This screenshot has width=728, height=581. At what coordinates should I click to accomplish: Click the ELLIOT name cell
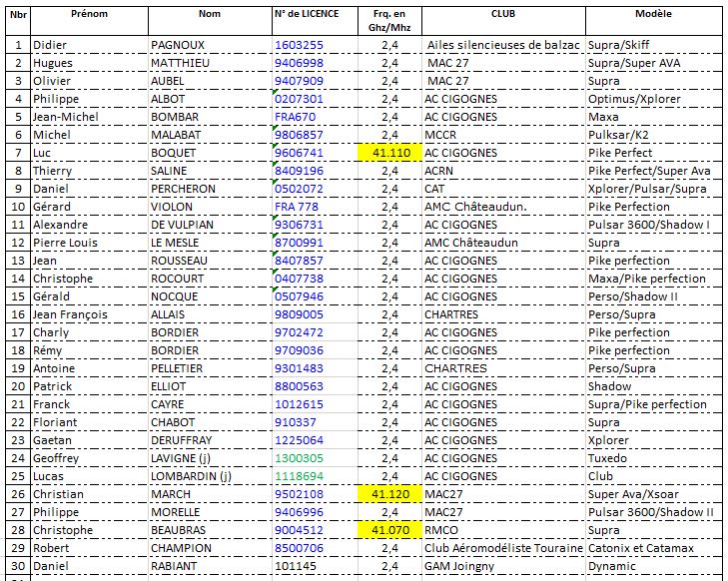(x=210, y=386)
